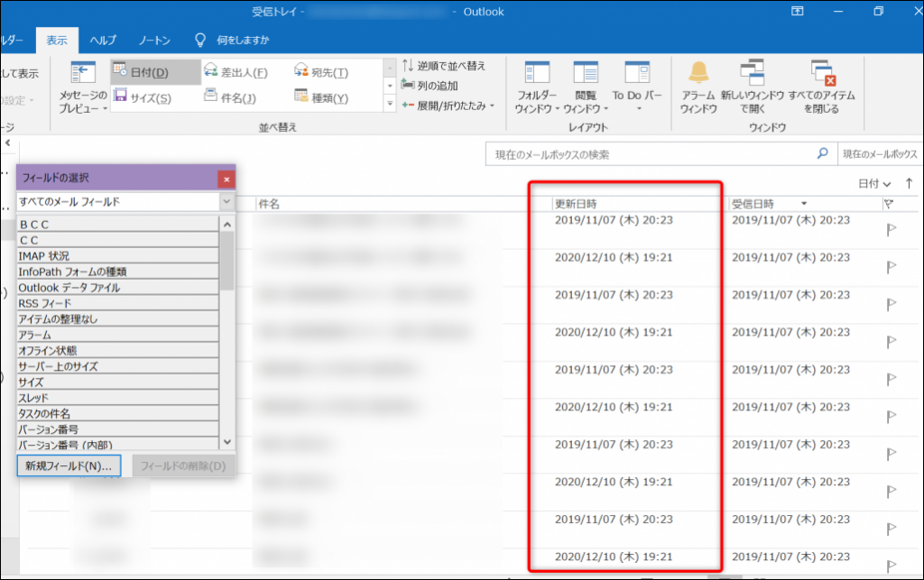The width and height of the screenshot is (924, 580).
Task: Select the InfoPath フォームの種類 field
Action: pos(118,272)
